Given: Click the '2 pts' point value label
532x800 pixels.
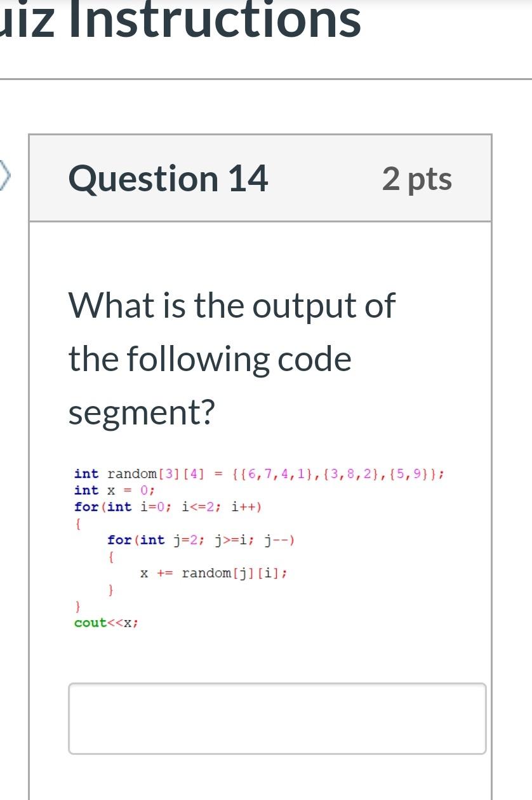Looking at the screenshot, I should (417, 179).
